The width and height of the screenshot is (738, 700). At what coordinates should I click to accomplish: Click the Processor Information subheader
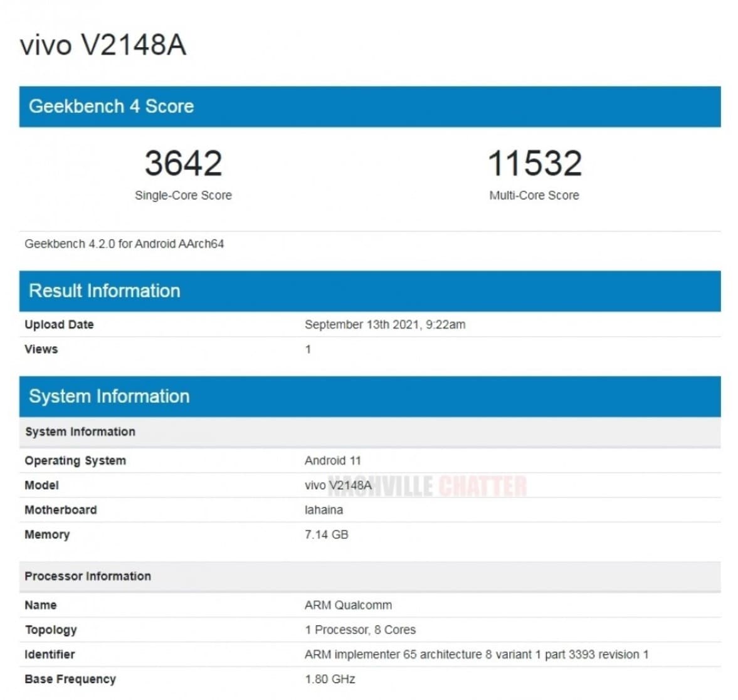pyautogui.click(x=88, y=576)
